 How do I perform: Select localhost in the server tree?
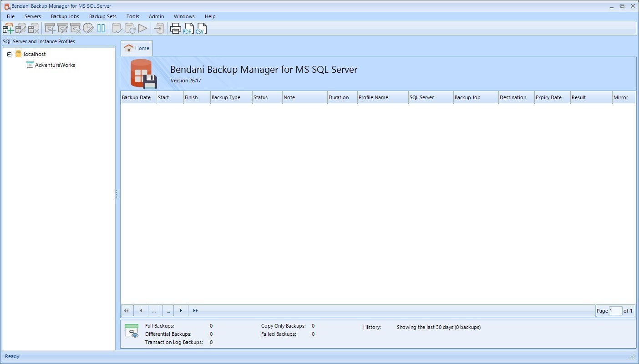[x=35, y=54]
